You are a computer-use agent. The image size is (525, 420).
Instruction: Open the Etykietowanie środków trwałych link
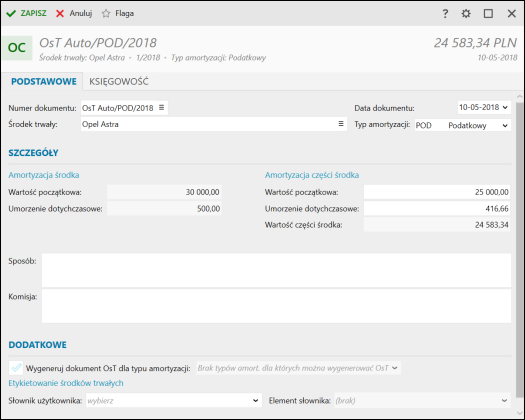pos(66,383)
